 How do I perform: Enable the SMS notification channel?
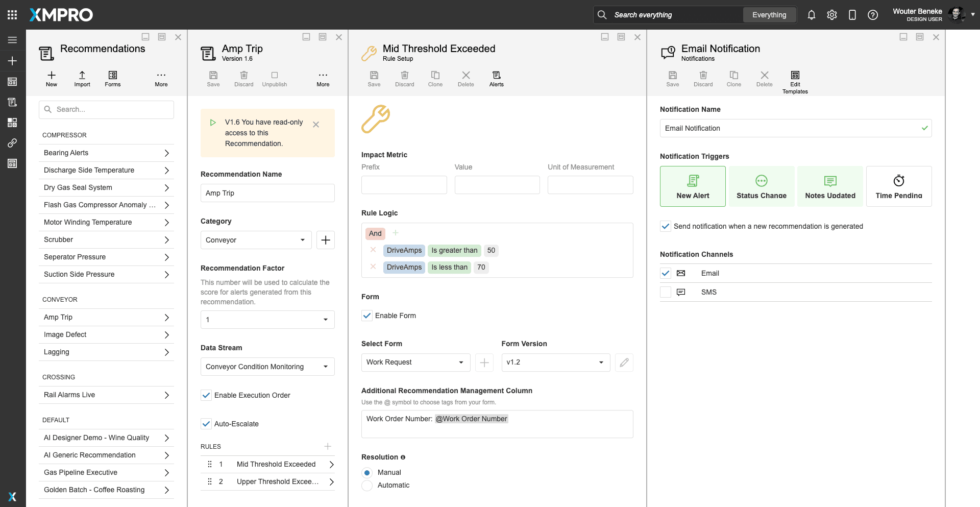(666, 292)
